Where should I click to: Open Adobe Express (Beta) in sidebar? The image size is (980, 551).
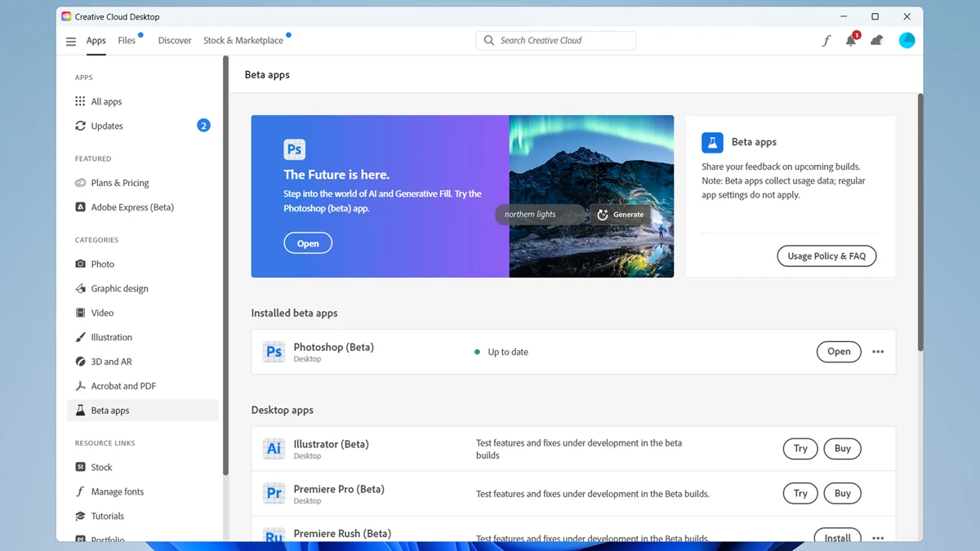click(131, 207)
